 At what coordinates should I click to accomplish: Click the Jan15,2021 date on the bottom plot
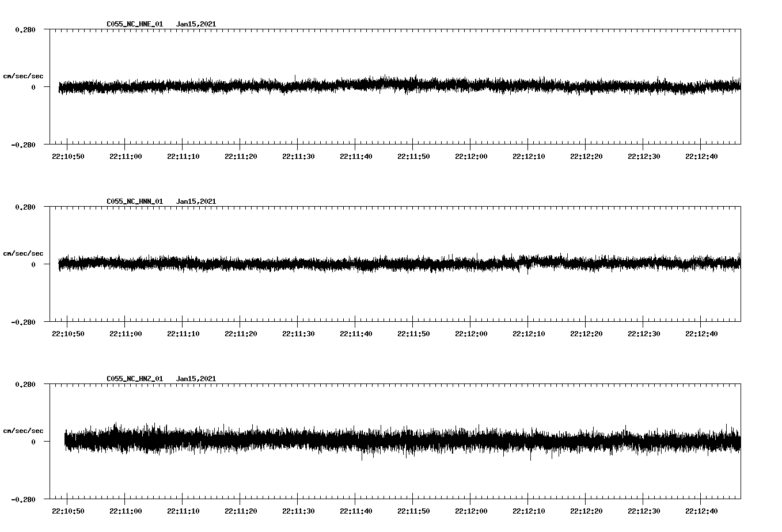196,378
